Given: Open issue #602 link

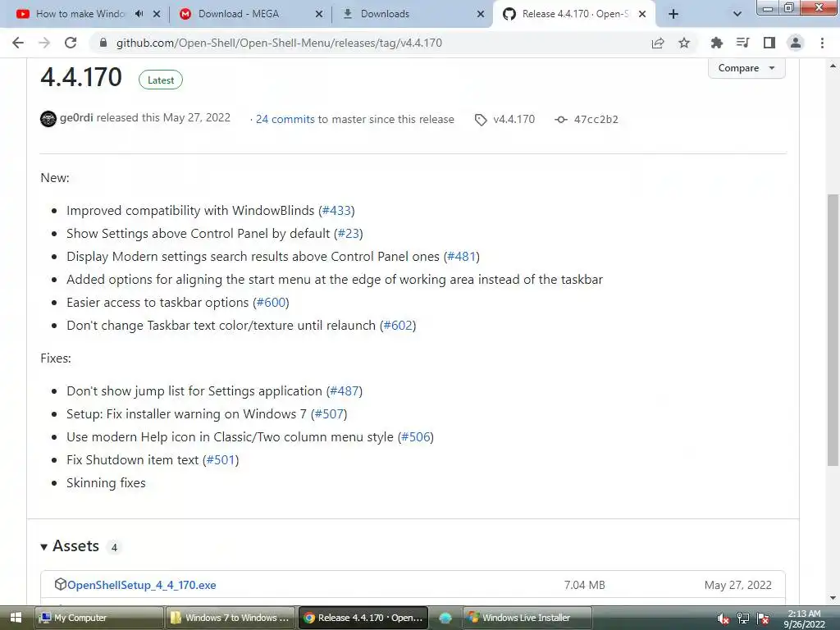Looking at the screenshot, I should tap(398, 326).
